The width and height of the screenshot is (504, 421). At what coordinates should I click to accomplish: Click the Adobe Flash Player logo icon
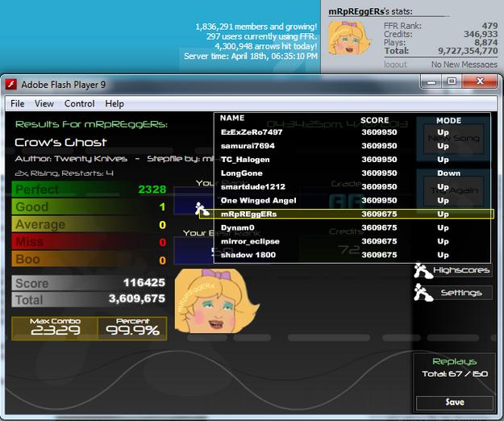(x=11, y=85)
